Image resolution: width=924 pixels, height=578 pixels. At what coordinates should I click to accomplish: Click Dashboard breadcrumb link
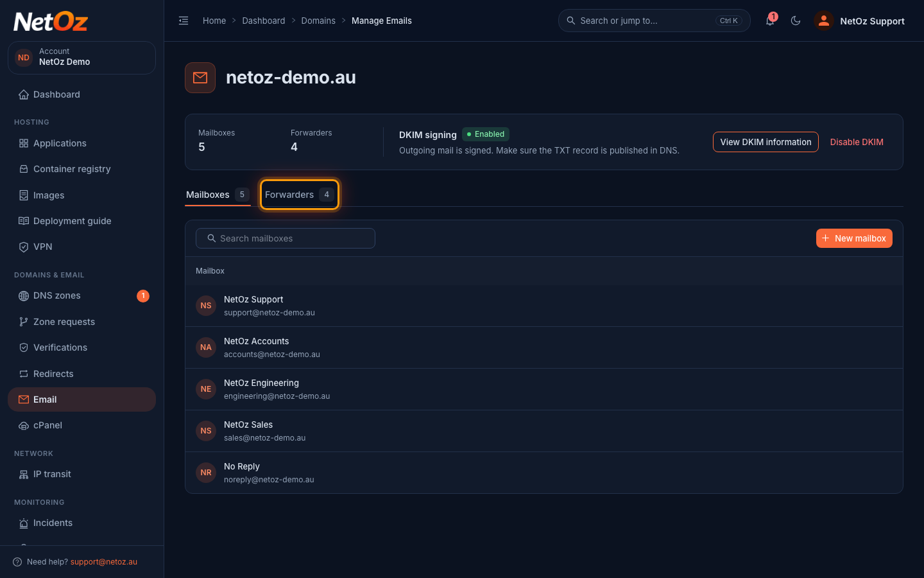[x=264, y=21]
